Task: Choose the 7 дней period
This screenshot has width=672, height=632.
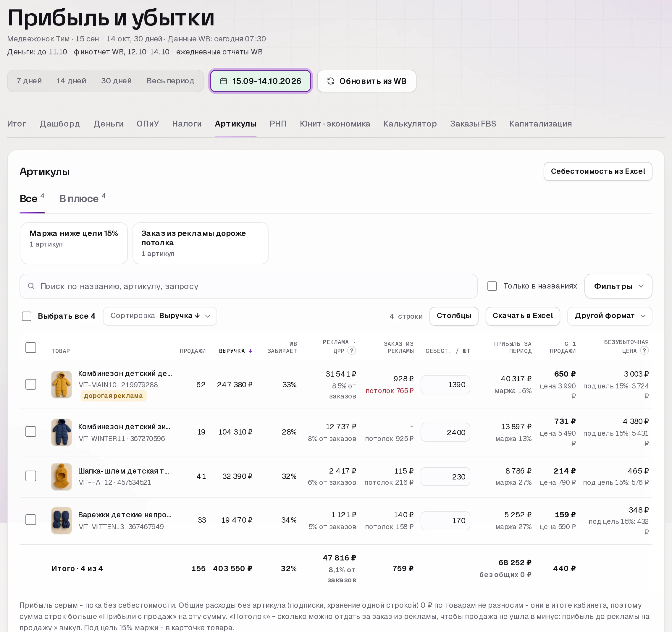Action: pos(29,81)
